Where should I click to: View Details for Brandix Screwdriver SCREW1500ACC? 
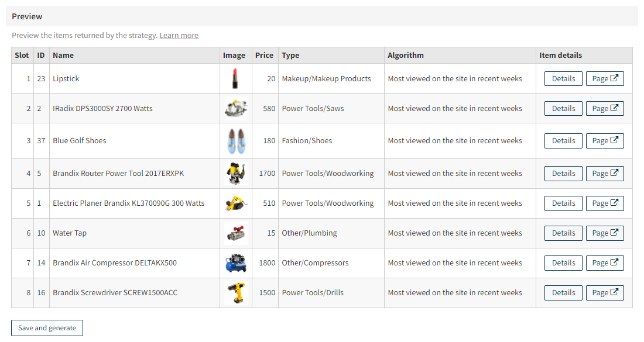tap(563, 292)
